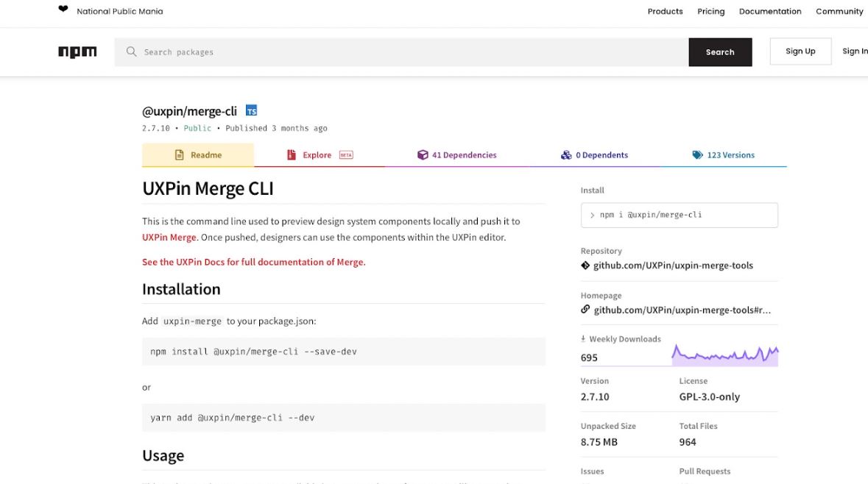Click the version 2.7.10 value in sidebar
Viewport: 868px width, 484px height.
tap(595, 396)
